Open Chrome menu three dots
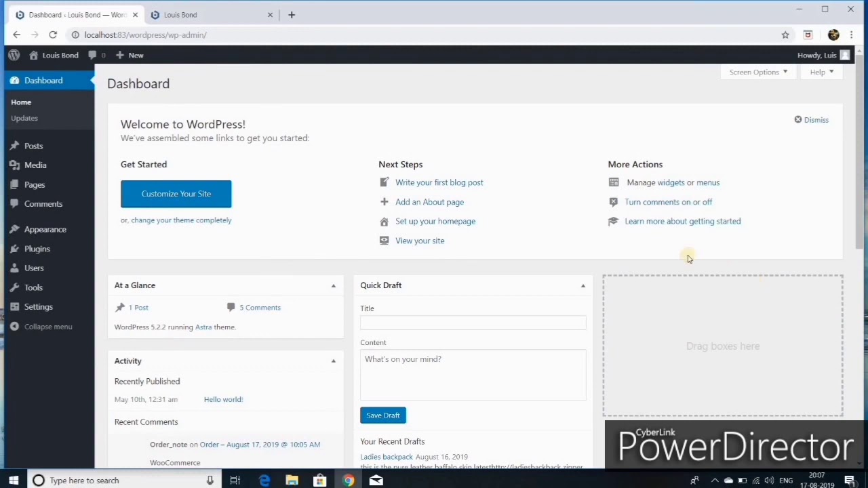868x488 pixels. pos(852,35)
